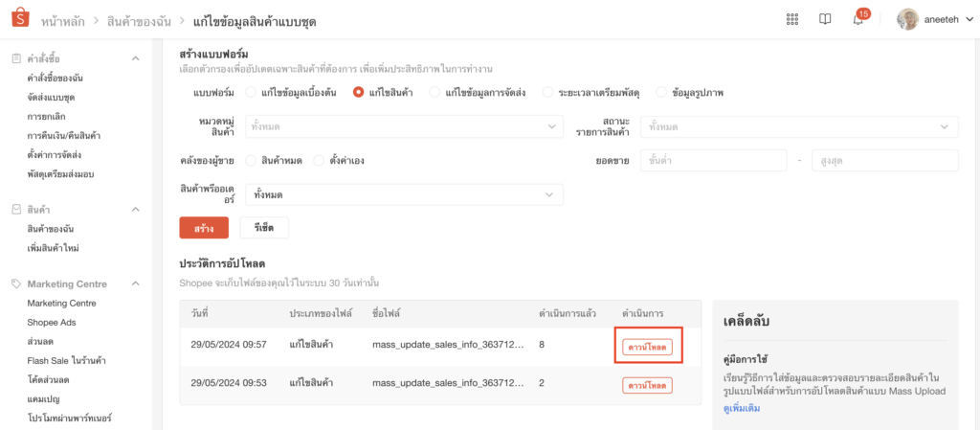Open the สถานะรายการสินค้า dropdown
980x430 pixels.
coord(799,126)
